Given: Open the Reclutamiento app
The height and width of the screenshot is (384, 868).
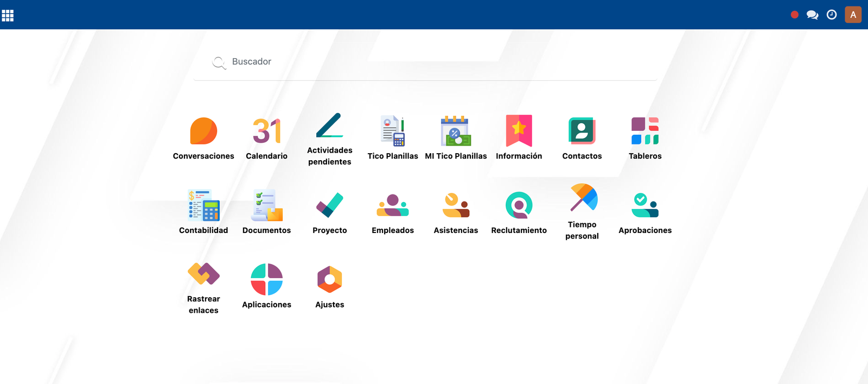Looking at the screenshot, I should (x=519, y=206).
